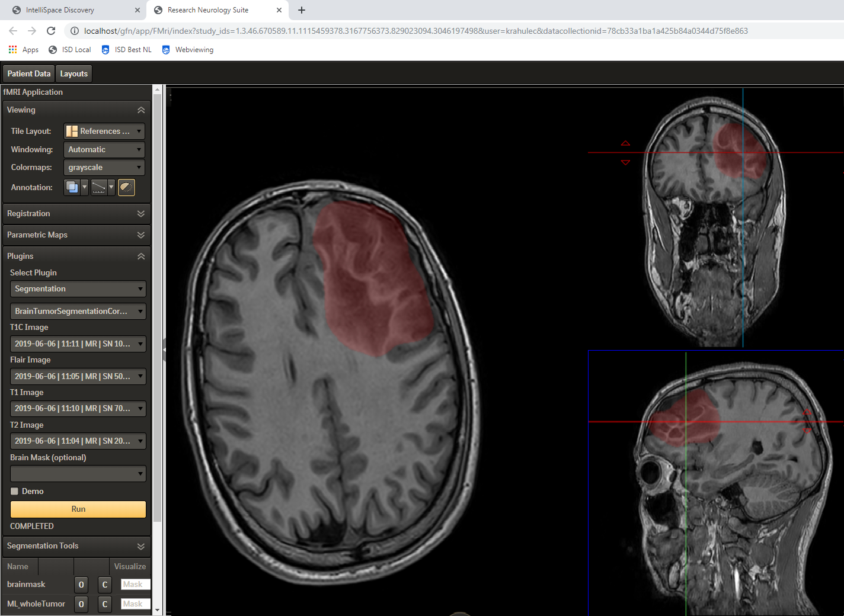Click the Mask field for brainmask
The height and width of the screenshot is (616, 844).
pyautogui.click(x=135, y=585)
